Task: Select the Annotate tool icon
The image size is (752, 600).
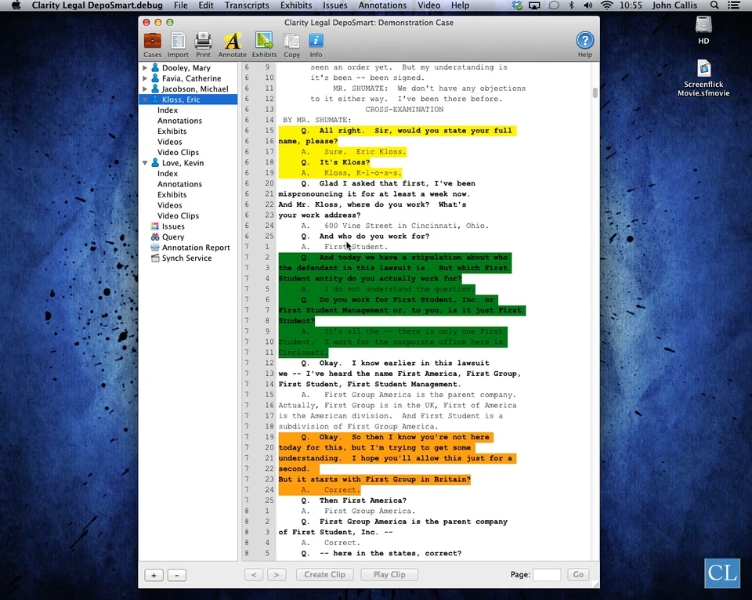Action: point(233,41)
